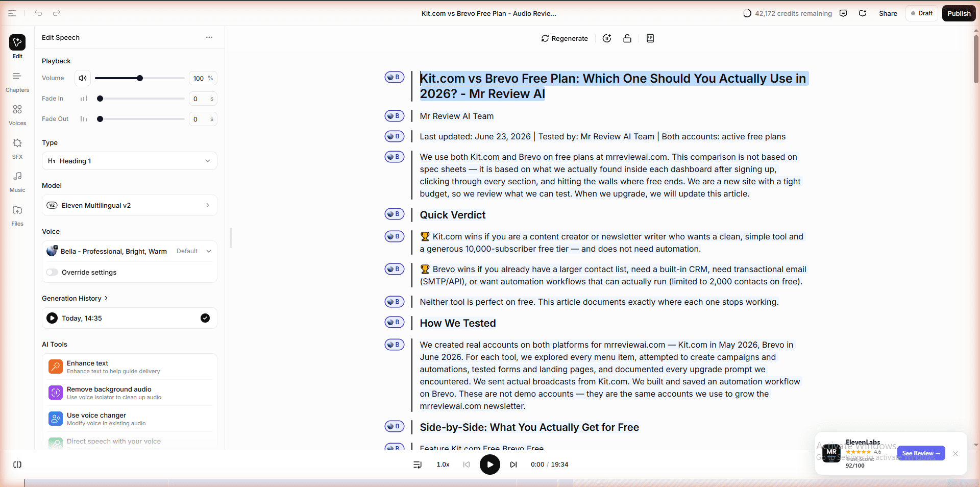Click the redo arrow icon

pyautogui.click(x=57, y=13)
